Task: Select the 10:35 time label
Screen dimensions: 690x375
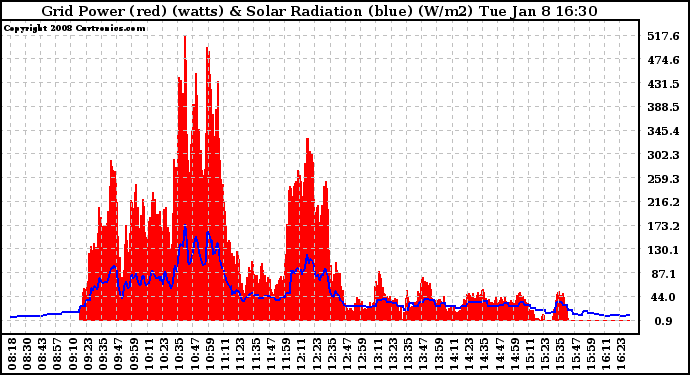Action: (179, 354)
